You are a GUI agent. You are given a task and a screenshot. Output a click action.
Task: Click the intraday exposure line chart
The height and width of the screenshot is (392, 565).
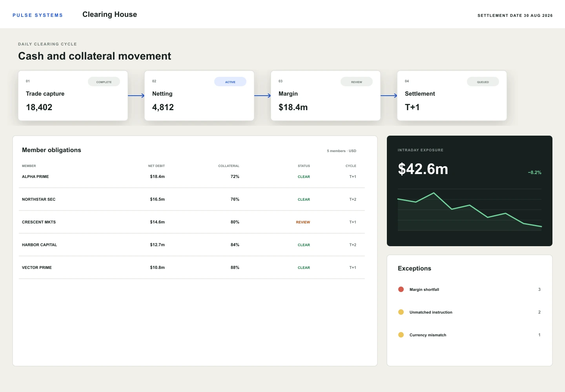click(x=470, y=210)
